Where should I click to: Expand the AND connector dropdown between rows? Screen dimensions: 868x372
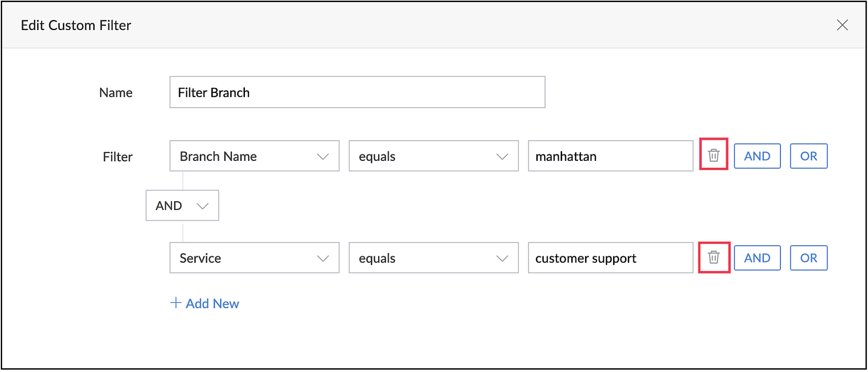[182, 205]
